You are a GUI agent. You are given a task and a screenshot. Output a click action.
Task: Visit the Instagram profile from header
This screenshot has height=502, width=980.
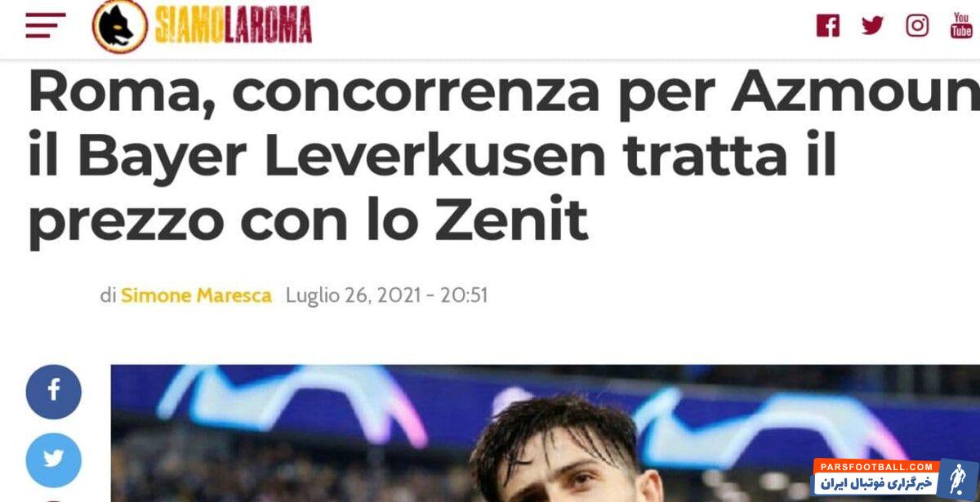click(917, 25)
